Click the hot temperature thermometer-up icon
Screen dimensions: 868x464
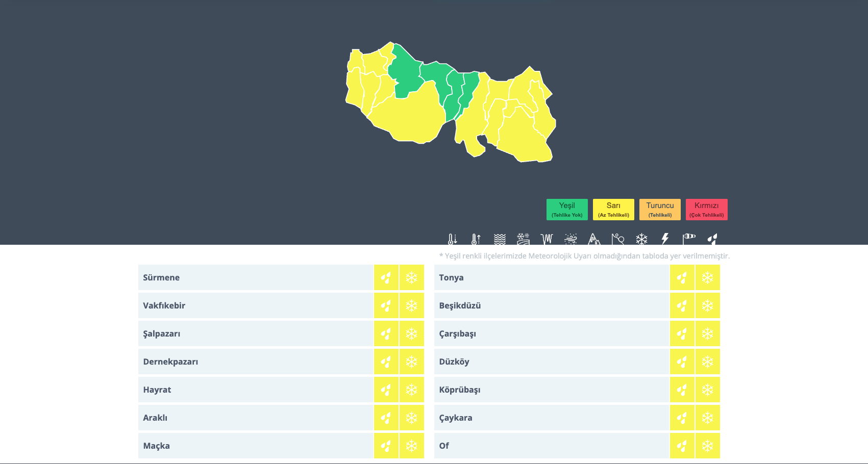tap(476, 239)
